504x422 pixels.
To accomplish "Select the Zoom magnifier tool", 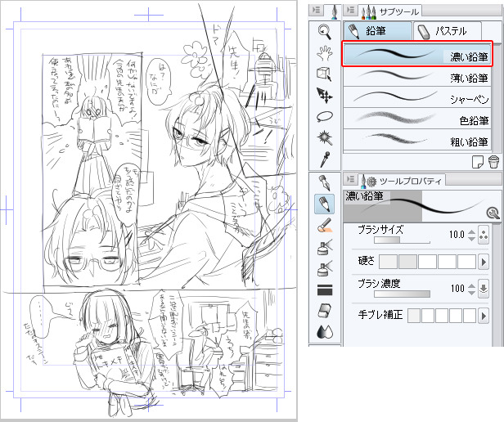I will pyautogui.click(x=325, y=31).
